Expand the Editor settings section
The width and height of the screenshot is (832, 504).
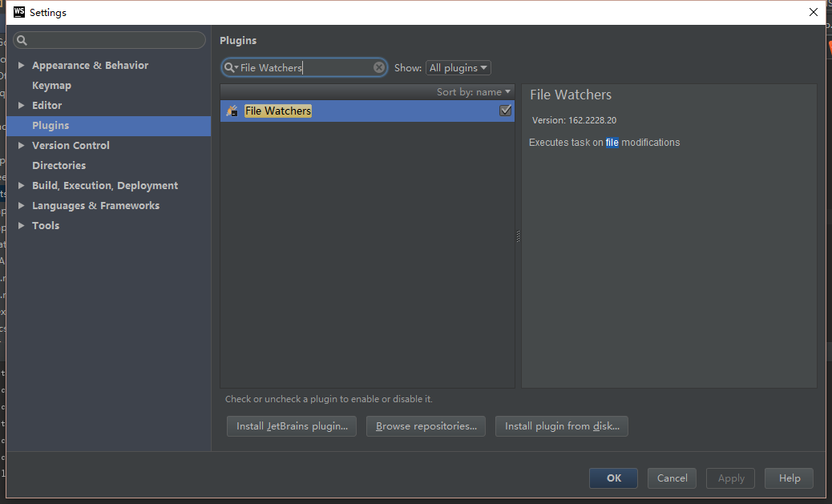point(21,105)
